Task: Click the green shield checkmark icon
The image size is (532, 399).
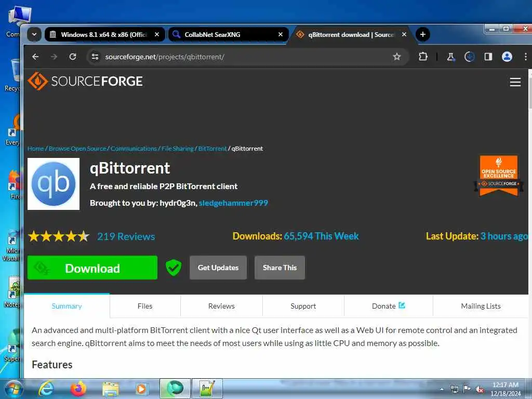Action: 174,268
